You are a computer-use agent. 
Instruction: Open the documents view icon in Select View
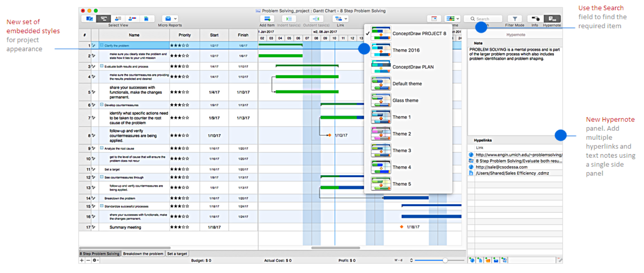click(x=147, y=18)
